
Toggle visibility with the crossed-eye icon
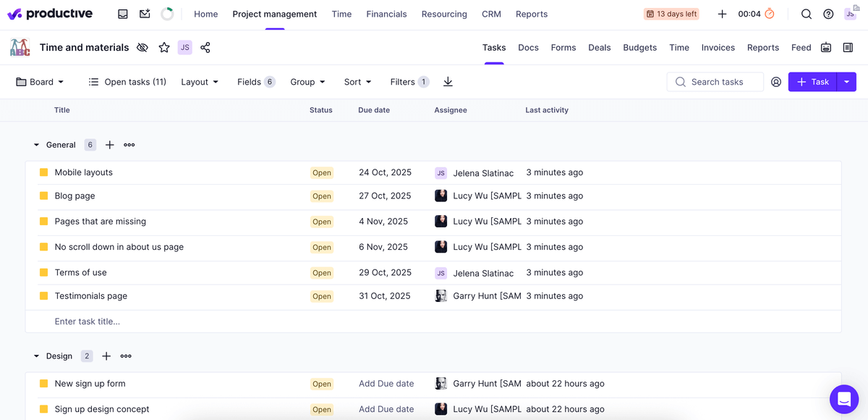(x=142, y=47)
